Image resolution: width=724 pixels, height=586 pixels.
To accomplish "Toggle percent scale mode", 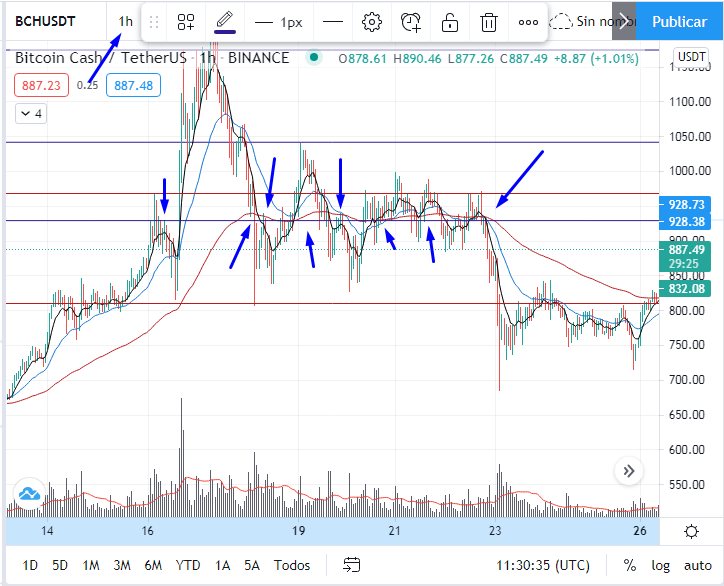I will click(x=629, y=565).
